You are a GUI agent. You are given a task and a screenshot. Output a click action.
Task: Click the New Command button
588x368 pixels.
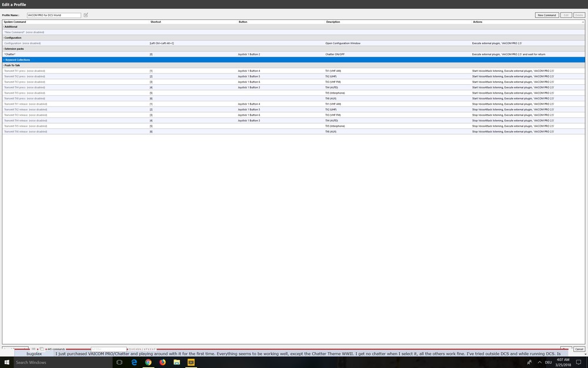[547, 15]
